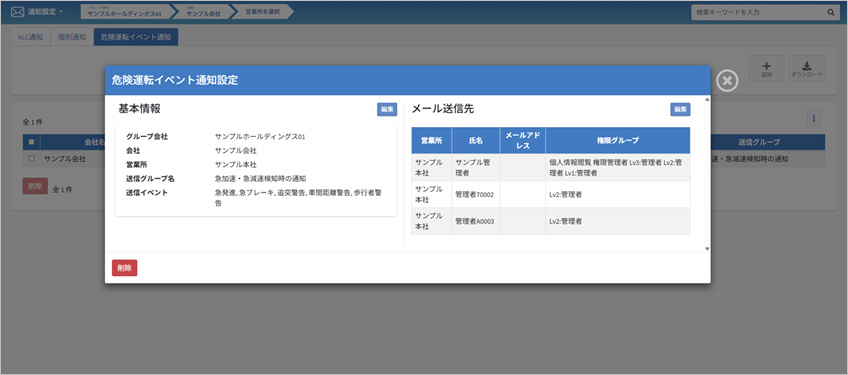848x375 pixels.
Task: Click the ダウンロード icon button
Action: click(806, 68)
